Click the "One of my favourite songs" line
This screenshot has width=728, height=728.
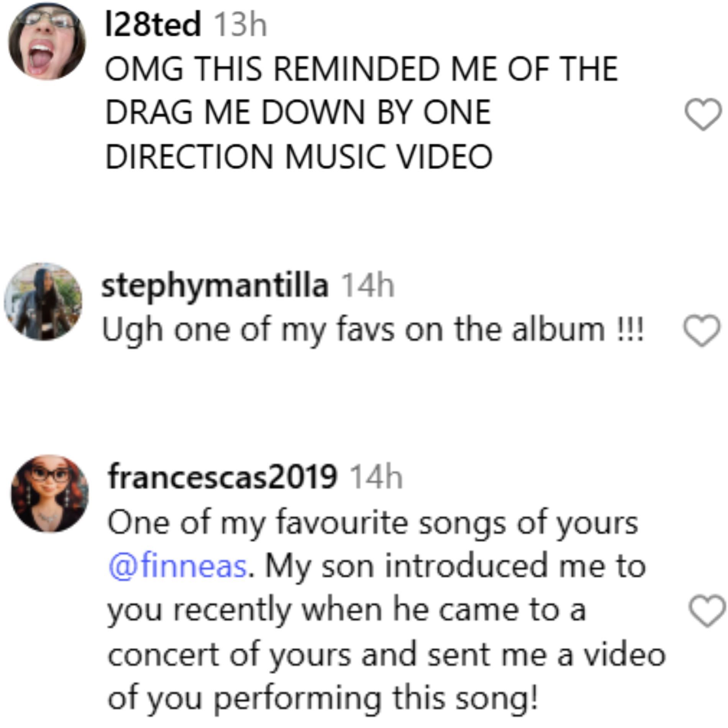372,523
